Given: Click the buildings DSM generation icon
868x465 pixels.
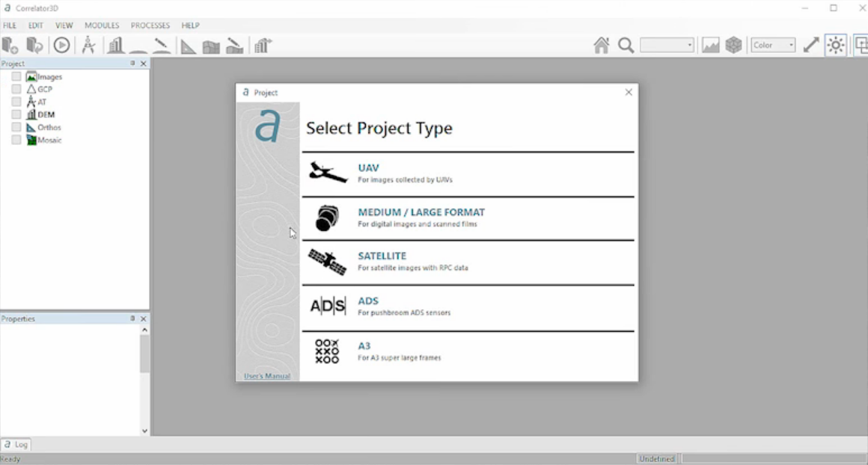Looking at the screenshot, I should pos(115,46).
